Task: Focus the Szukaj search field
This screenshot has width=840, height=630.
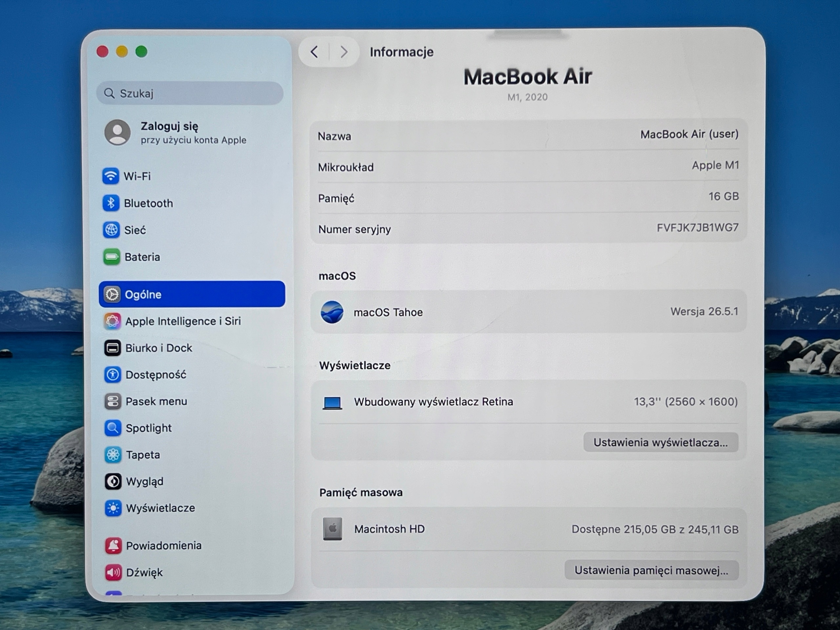Action: pyautogui.click(x=190, y=93)
